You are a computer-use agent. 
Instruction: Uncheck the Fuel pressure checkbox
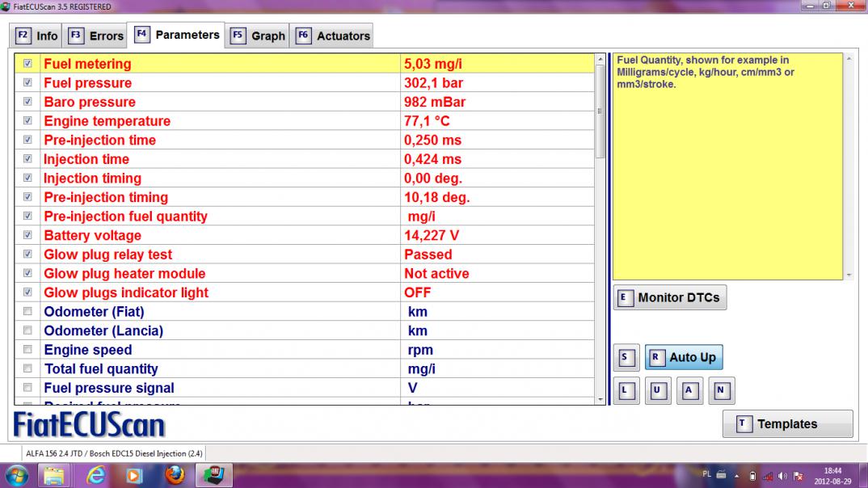27,82
